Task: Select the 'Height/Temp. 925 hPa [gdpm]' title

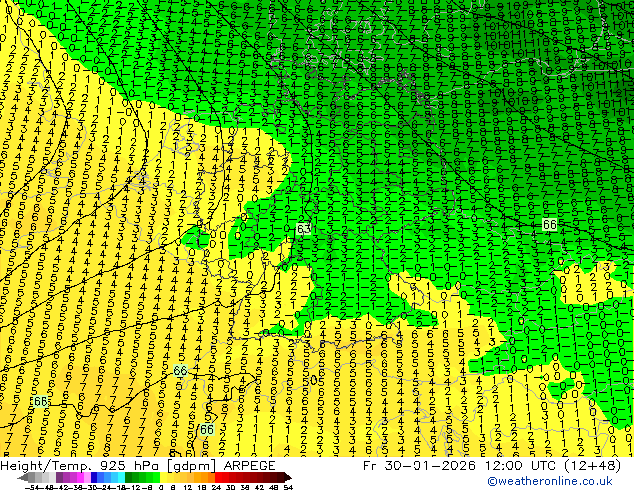Action: (108, 466)
